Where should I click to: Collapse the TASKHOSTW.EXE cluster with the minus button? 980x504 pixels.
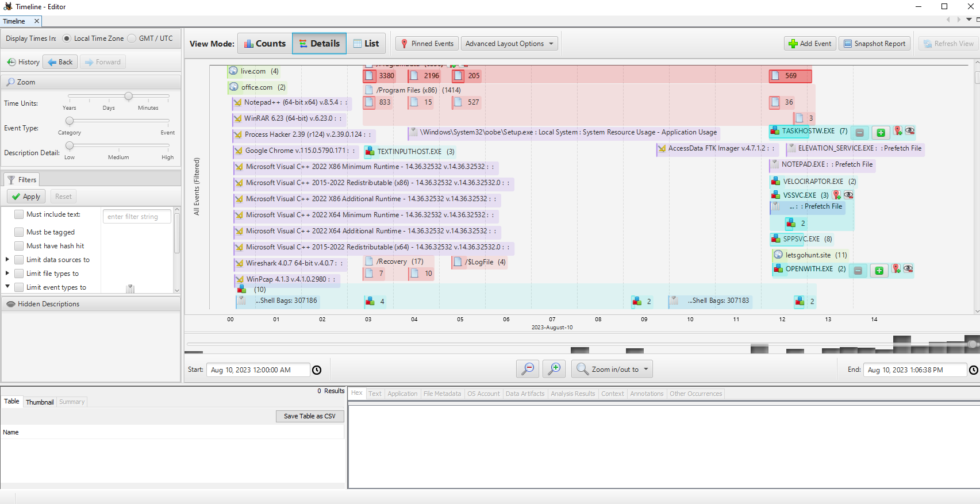click(860, 133)
